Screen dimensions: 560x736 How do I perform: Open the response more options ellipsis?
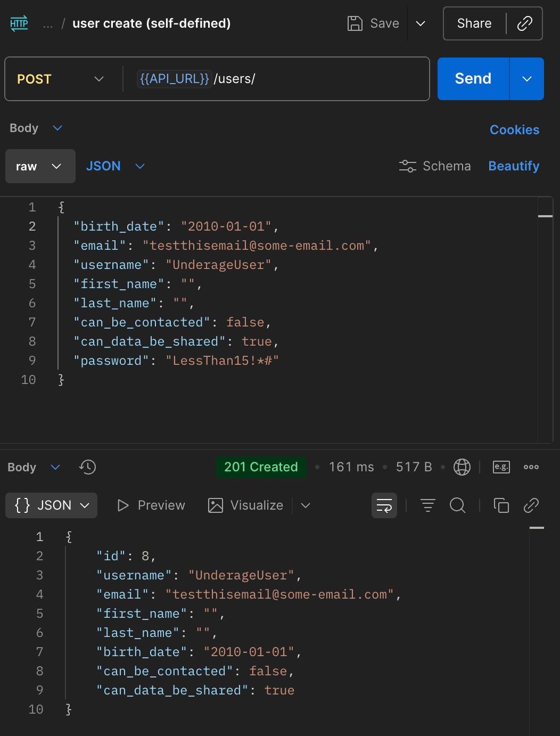531,467
